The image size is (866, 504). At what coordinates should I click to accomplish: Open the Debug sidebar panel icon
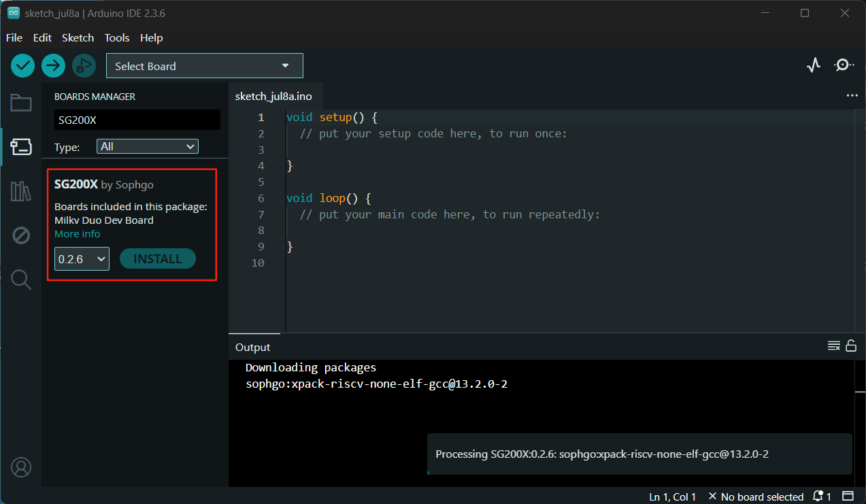(21, 235)
